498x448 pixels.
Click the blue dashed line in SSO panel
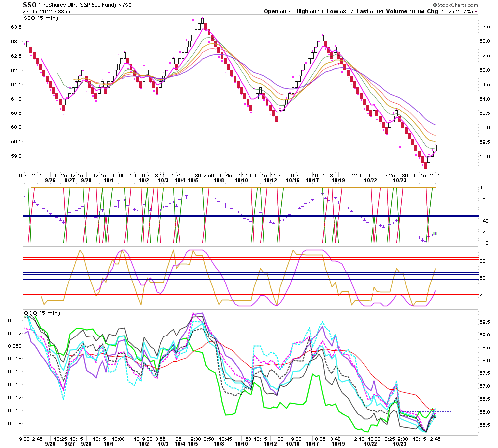pyautogui.click(x=424, y=109)
